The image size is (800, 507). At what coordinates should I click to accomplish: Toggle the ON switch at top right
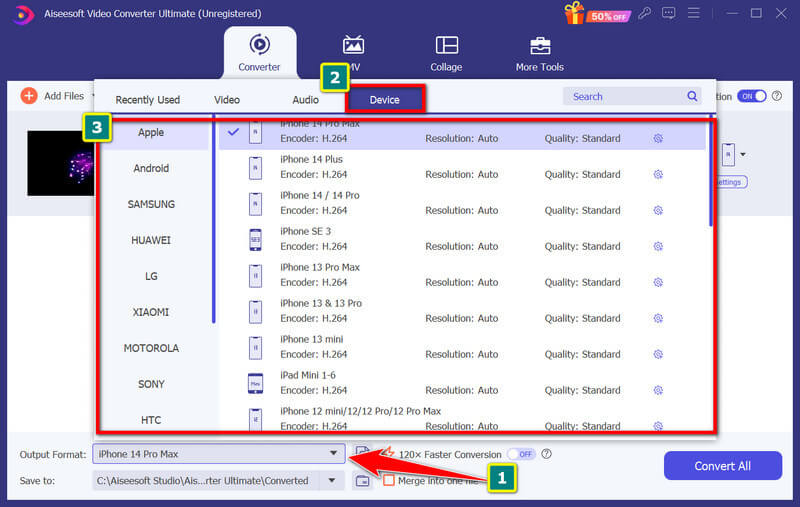coord(751,96)
